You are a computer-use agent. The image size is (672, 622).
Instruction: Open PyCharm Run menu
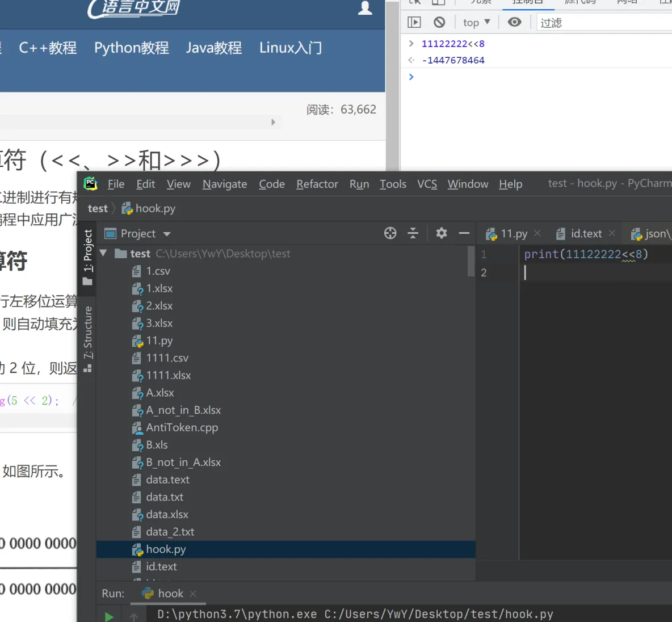pos(359,184)
